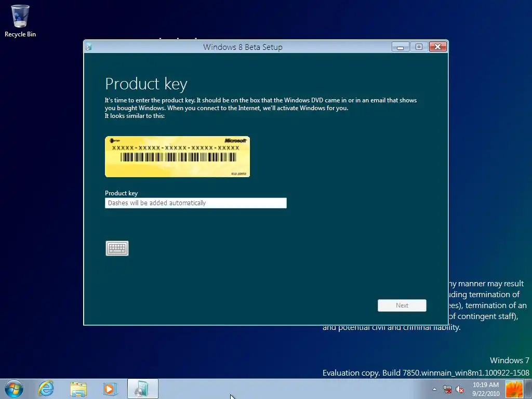Click the orange flower user tile
The image size is (532, 399).
point(514,389)
